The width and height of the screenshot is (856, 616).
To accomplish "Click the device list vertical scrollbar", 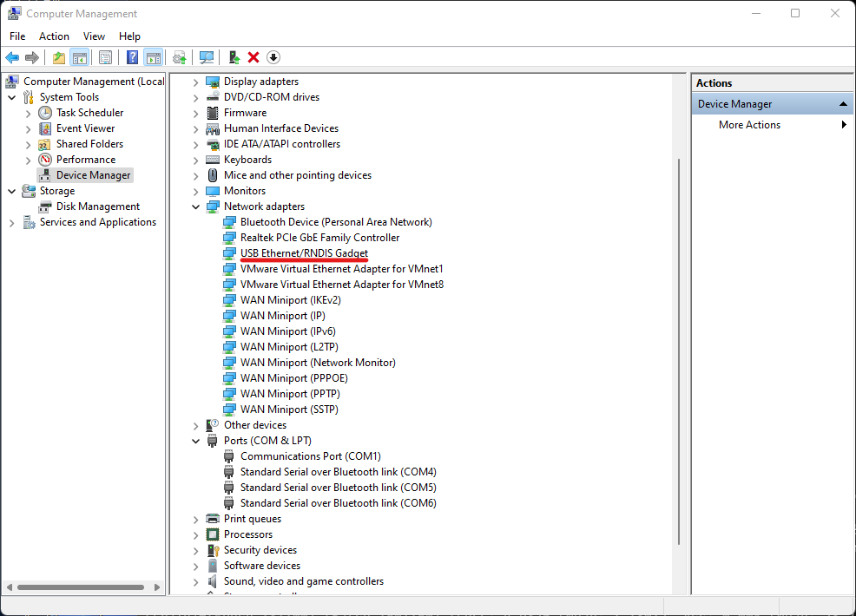I will [x=679, y=351].
